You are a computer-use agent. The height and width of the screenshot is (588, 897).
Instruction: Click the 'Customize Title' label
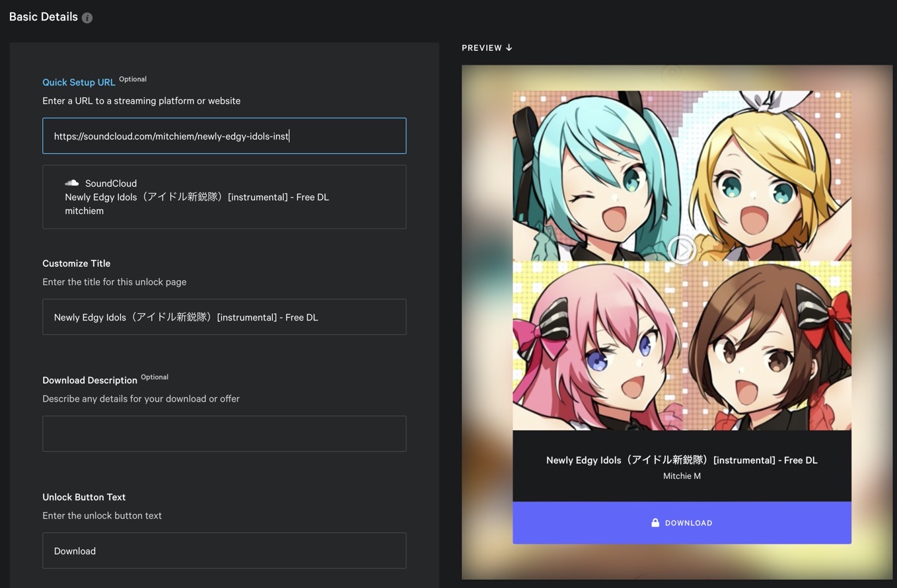(x=77, y=263)
